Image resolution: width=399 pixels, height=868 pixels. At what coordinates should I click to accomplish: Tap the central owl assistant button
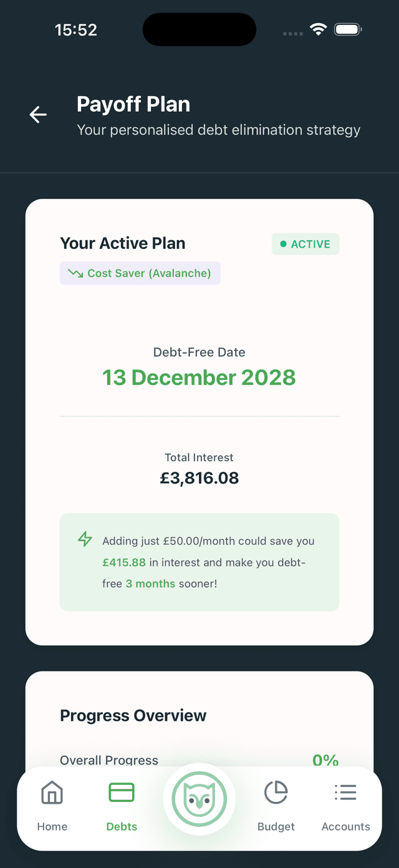tap(199, 799)
